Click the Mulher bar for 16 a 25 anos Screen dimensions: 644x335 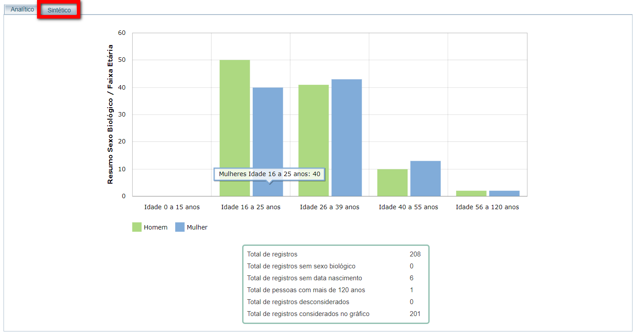(268, 132)
